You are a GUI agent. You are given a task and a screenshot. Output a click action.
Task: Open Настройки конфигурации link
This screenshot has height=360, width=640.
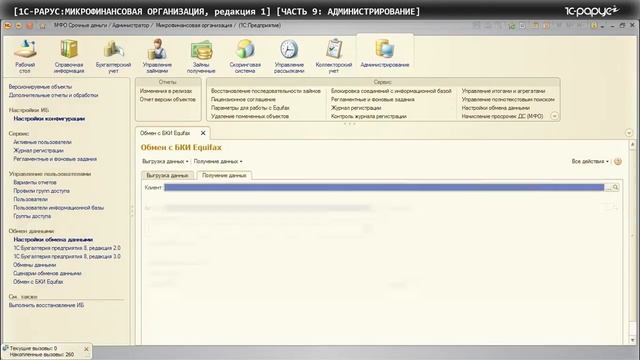click(x=49, y=119)
